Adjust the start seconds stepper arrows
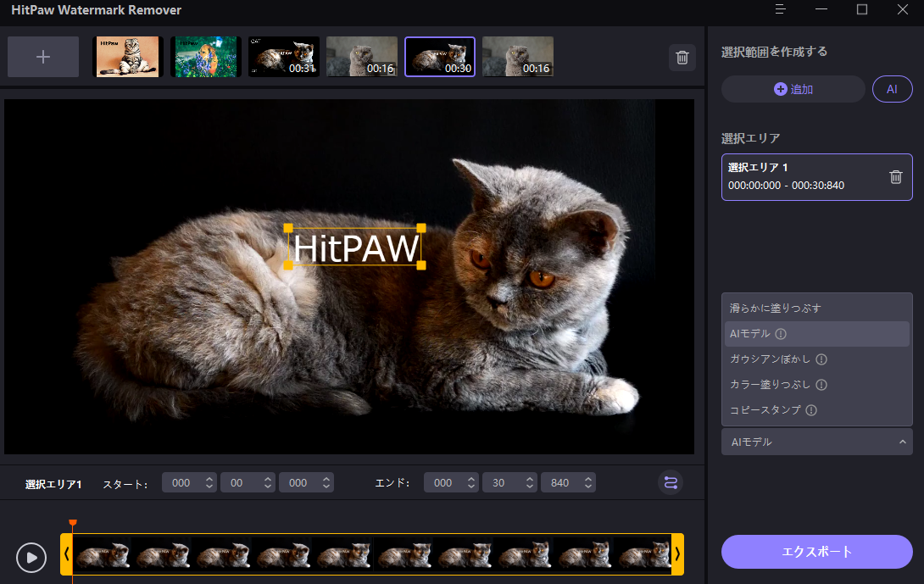The height and width of the screenshot is (584, 924). click(x=268, y=482)
